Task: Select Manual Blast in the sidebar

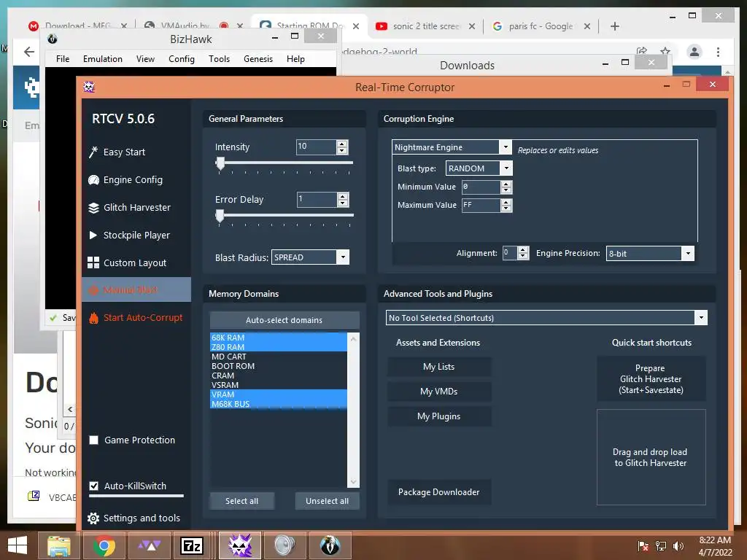Action: 136,289
